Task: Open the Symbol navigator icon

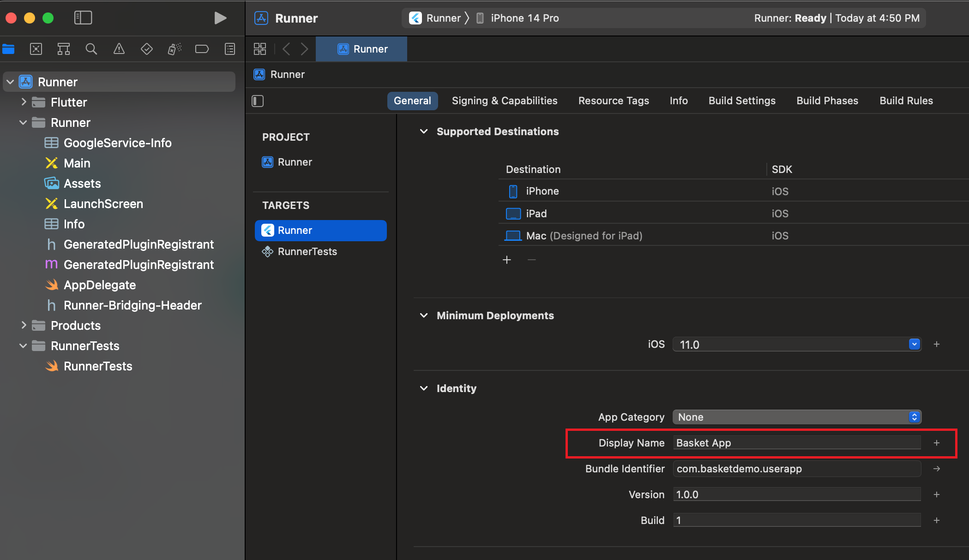Action: click(64, 49)
